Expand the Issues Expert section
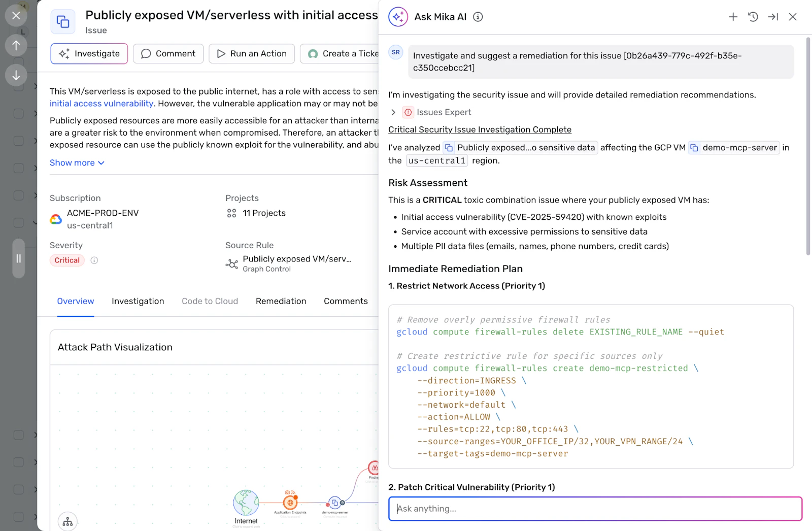 (393, 112)
